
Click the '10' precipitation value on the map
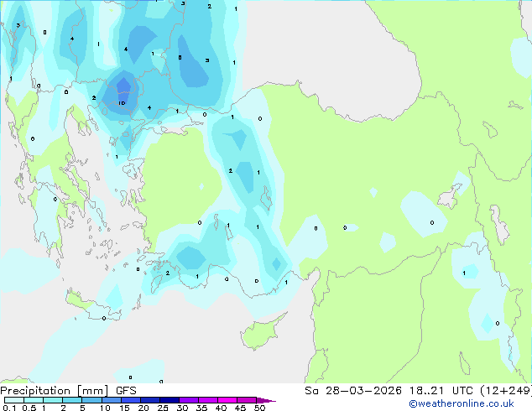click(x=122, y=103)
